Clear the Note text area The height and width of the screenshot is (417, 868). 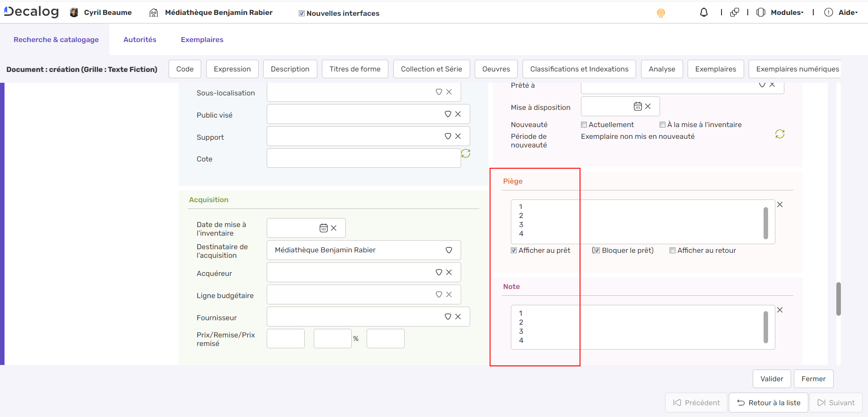click(780, 310)
